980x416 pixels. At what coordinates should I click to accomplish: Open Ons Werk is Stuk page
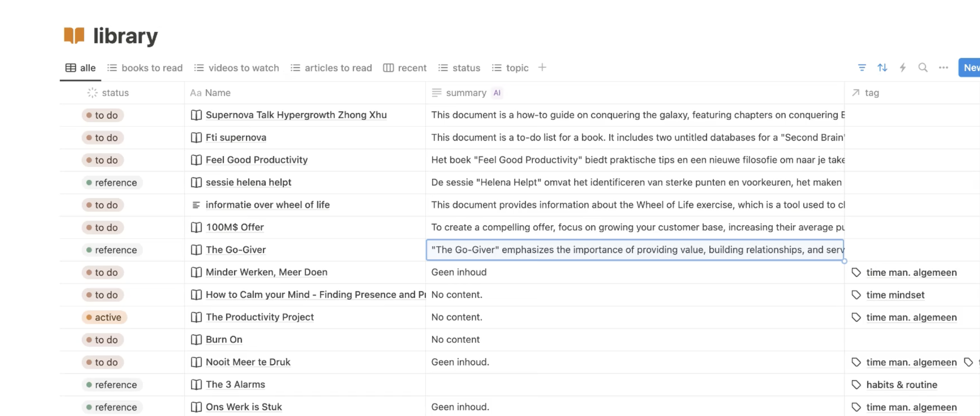pos(243,407)
